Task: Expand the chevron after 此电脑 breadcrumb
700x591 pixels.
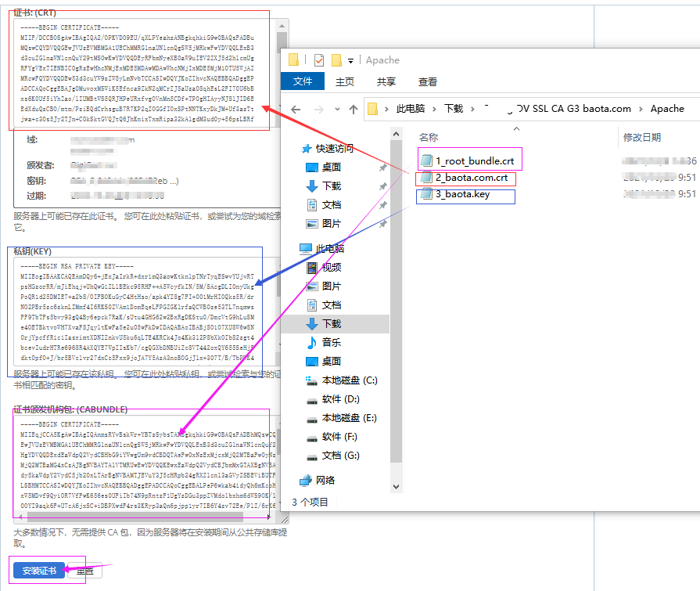Action: click(434, 109)
